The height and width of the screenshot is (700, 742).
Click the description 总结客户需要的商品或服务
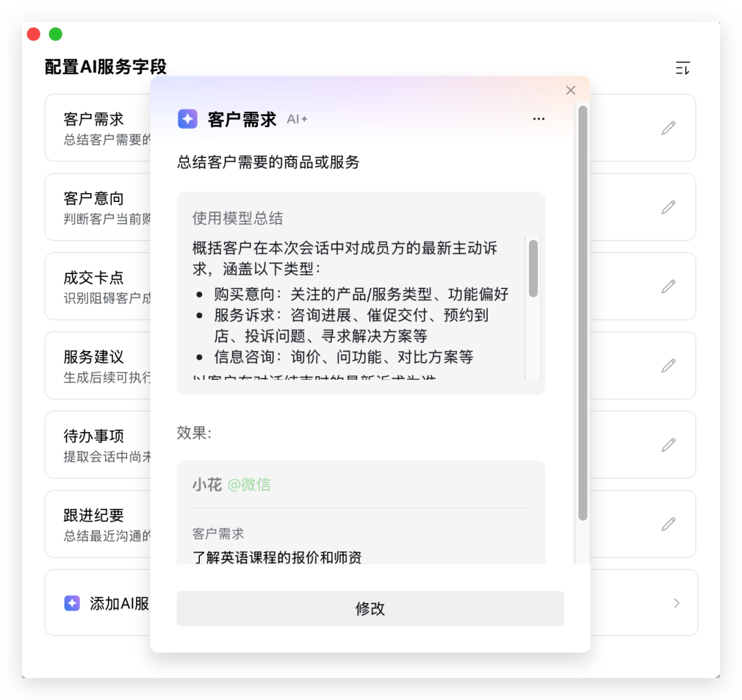[269, 162]
